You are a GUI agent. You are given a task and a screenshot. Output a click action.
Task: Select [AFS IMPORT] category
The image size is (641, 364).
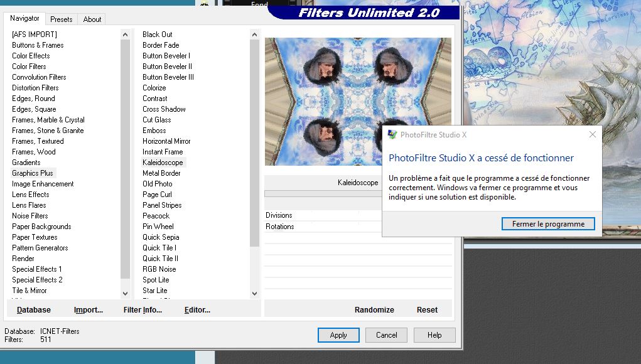click(35, 35)
